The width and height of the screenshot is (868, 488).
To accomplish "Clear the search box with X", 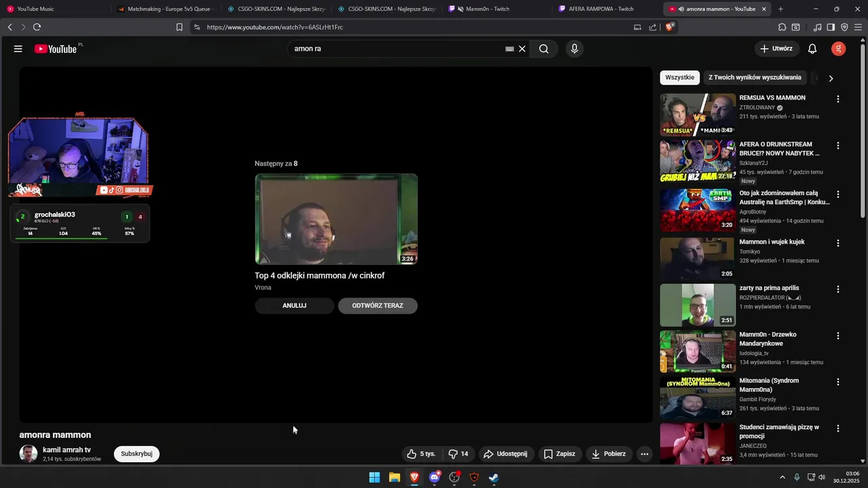I will pyautogui.click(x=522, y=49).
